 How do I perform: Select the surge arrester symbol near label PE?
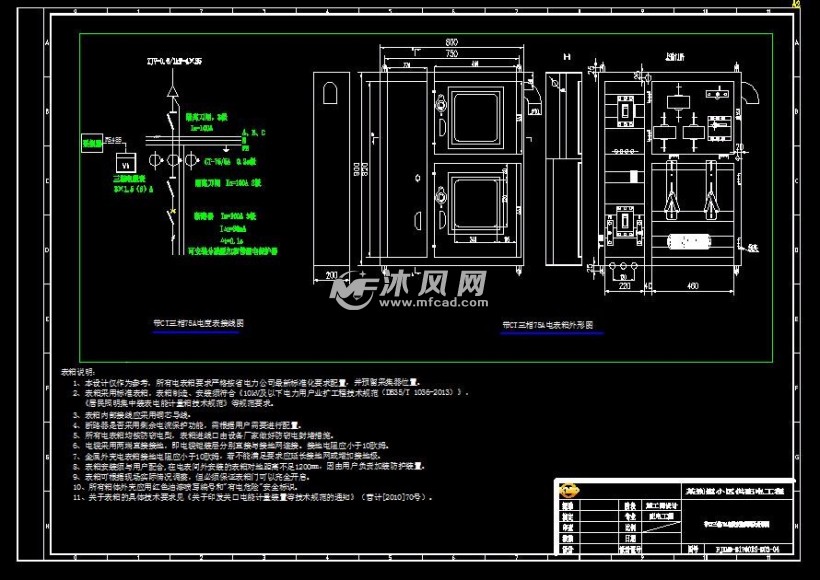(227, 149)
